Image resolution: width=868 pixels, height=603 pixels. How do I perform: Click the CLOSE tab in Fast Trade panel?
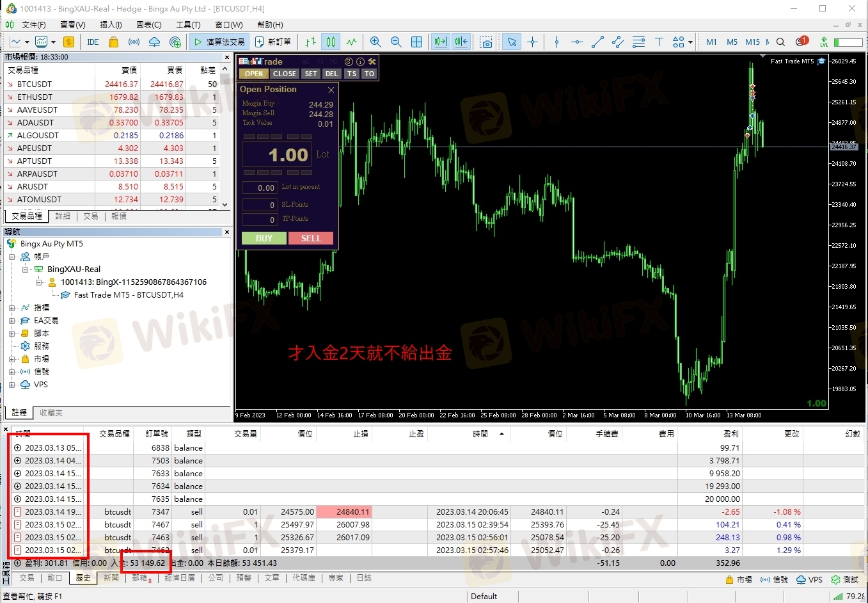pyautogui.click(x=285, y=74)
